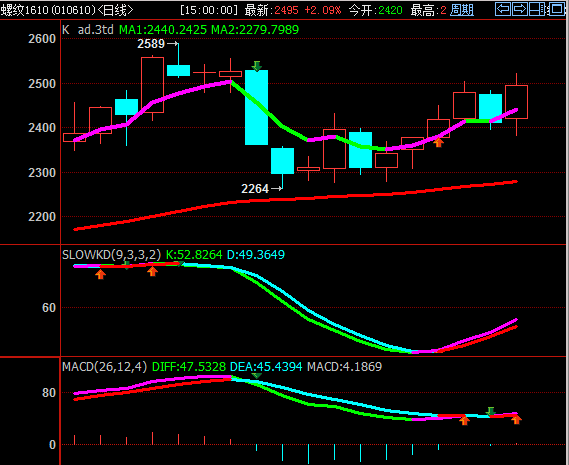Image resolution: width=569 pixels, height=465 pixels.
Task: Click the DIFF:47.5328 value
Action: [189, 367]
